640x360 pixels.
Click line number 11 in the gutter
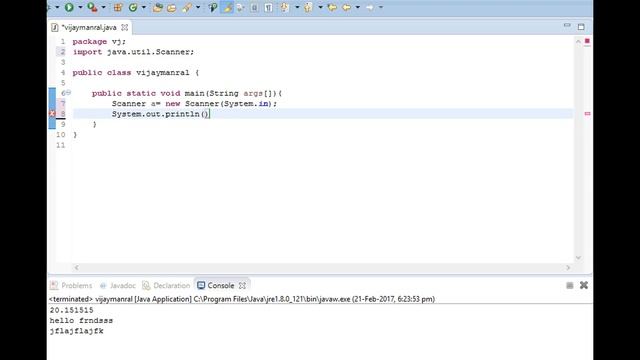[x=60, y=145]
